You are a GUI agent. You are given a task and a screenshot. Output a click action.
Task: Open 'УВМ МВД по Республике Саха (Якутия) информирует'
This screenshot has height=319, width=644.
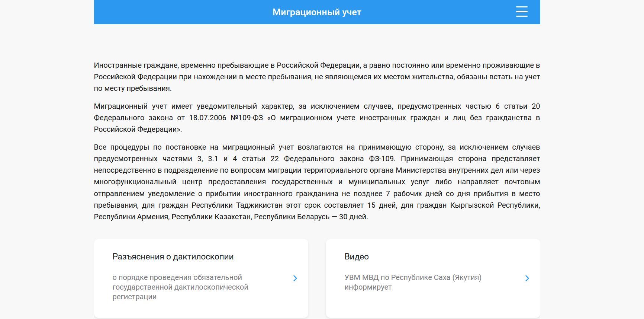(x=413, y=282)
